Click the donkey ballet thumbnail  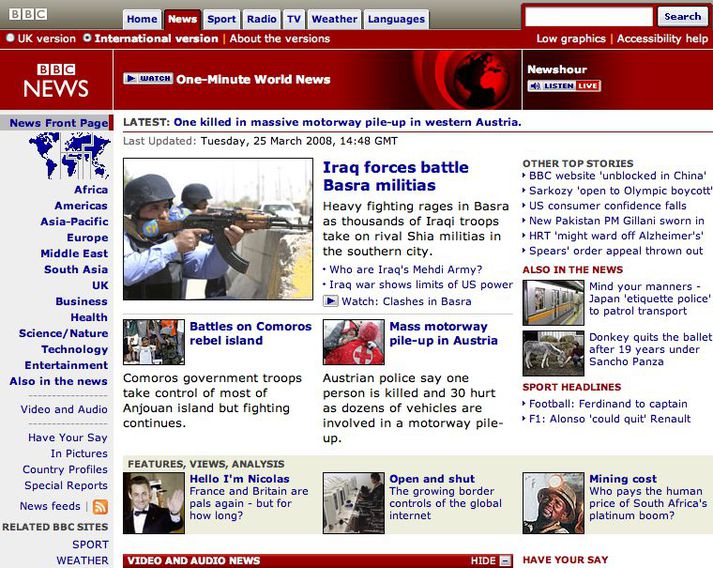point(553,353)
